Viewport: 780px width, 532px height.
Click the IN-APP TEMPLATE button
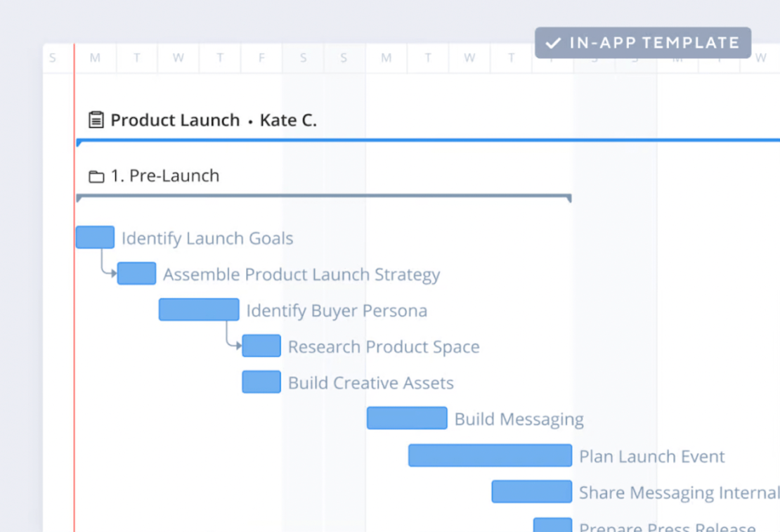pos(642,43)
